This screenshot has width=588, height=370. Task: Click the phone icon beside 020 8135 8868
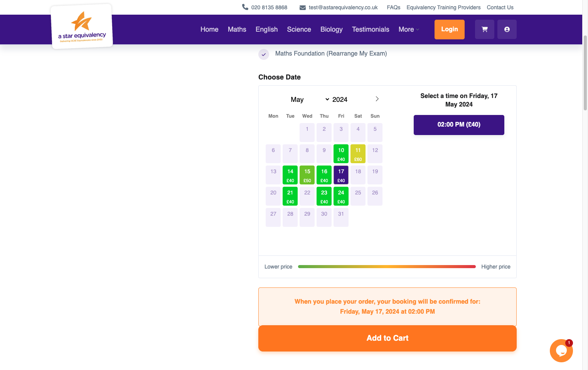245,7
